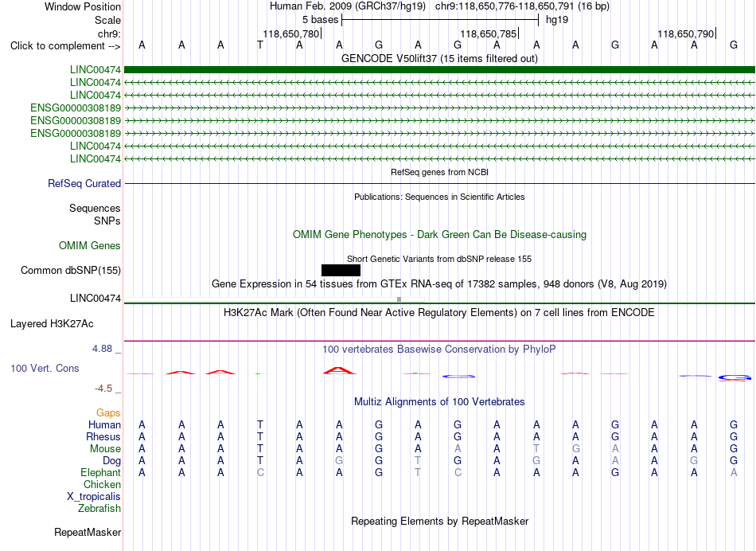Viewport: 756px width, 551px height.
Task: Click the small gray GTEx expression bar
Action: 399,299
